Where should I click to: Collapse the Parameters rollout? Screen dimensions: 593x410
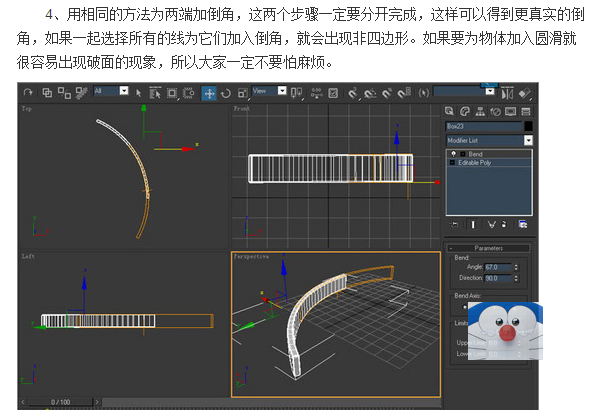489,248
